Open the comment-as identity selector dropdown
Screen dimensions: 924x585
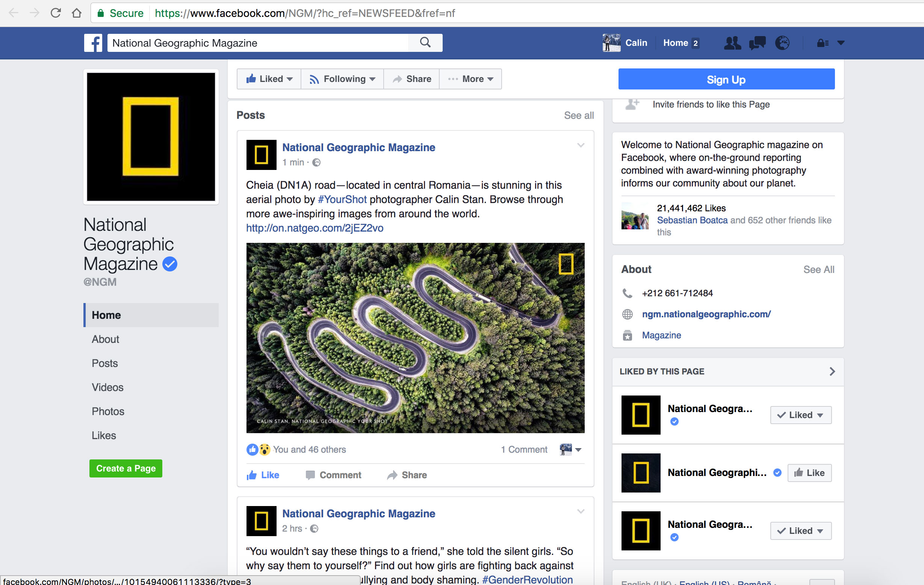570,450
